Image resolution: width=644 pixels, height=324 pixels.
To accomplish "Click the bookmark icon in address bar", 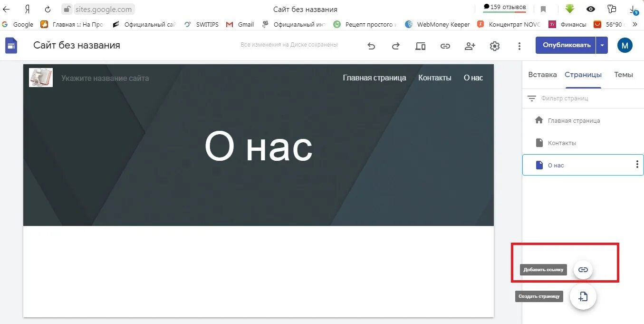I will (x=543, y=9).
